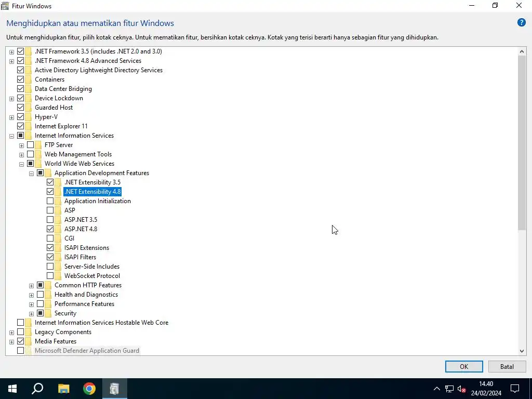
Task: Show hidden system tray icons
Action: coord(436,389)
